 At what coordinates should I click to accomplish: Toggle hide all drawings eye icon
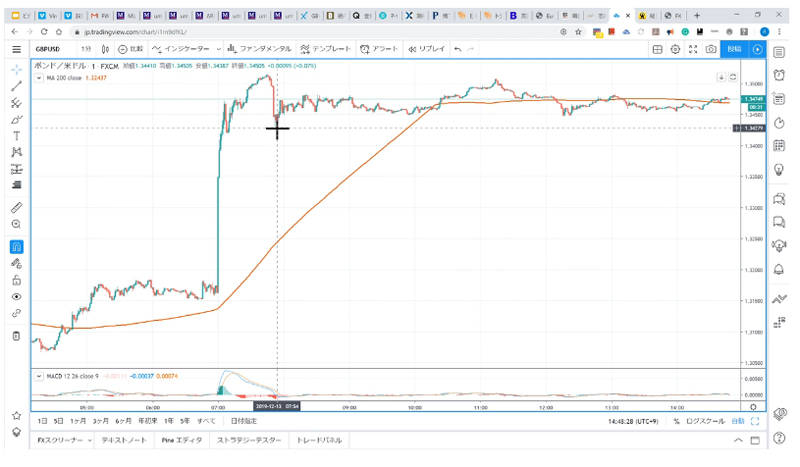pyautogui.click(x=16, y=297)
